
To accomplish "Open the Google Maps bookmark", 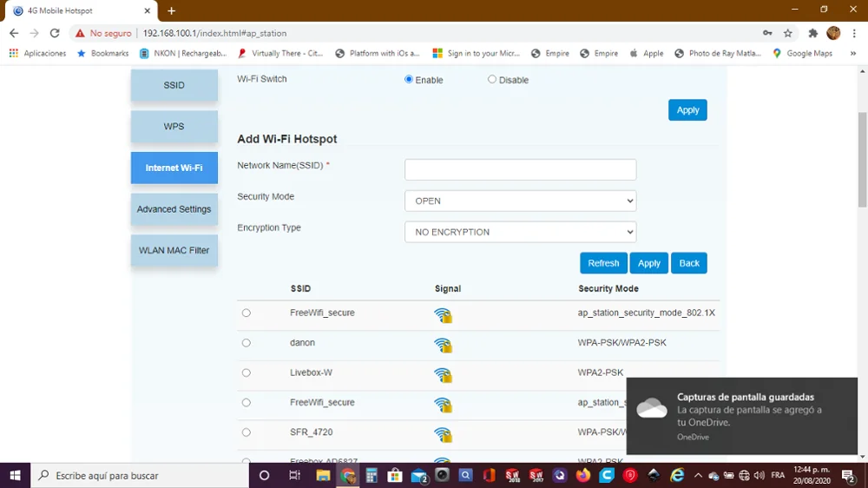I will coord(803,53).
